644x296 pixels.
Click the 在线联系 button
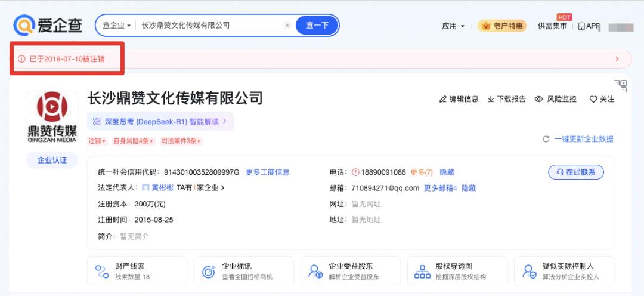[x=575, y=172]
